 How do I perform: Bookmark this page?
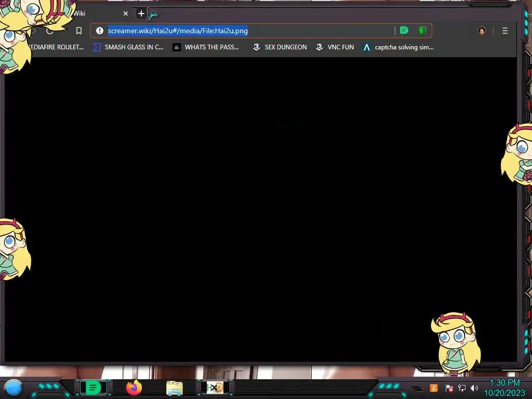(x=79, y=31)
